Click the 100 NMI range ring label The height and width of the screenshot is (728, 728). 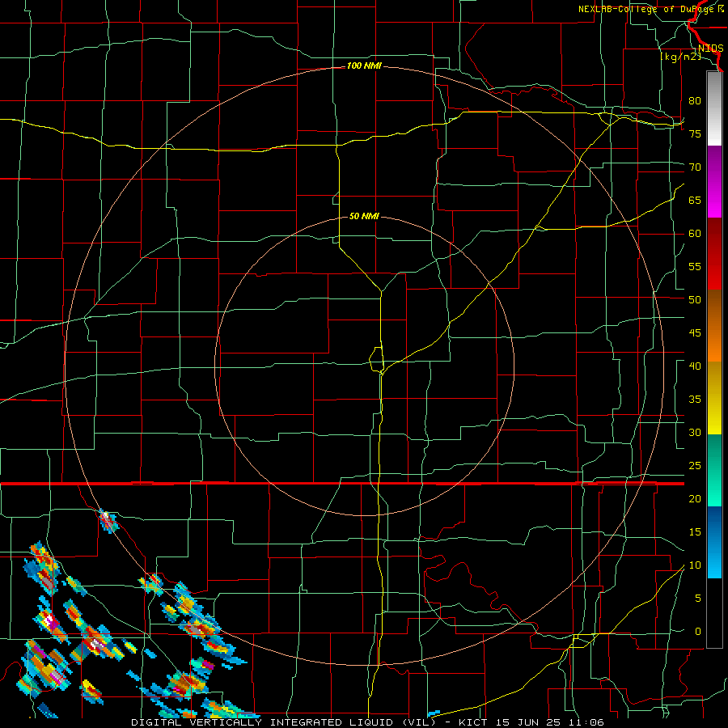coord(364,66)
